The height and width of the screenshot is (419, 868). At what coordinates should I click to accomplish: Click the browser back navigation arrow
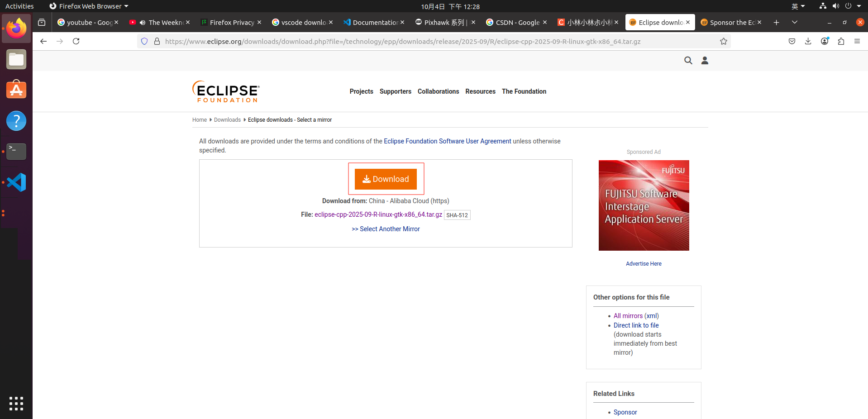tap(43, 41)
